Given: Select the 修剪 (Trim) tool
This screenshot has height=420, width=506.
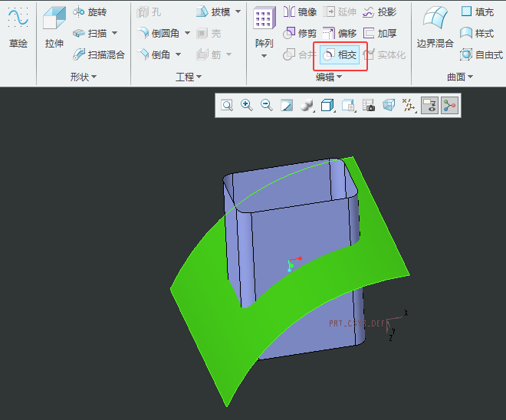Looking at the screenshot, I should (300, 33).
